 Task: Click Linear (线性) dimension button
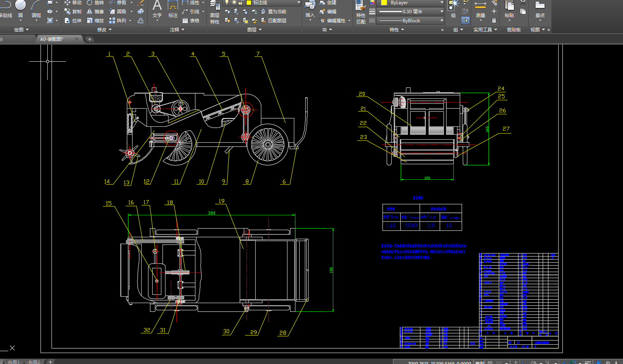pos(191,3)
